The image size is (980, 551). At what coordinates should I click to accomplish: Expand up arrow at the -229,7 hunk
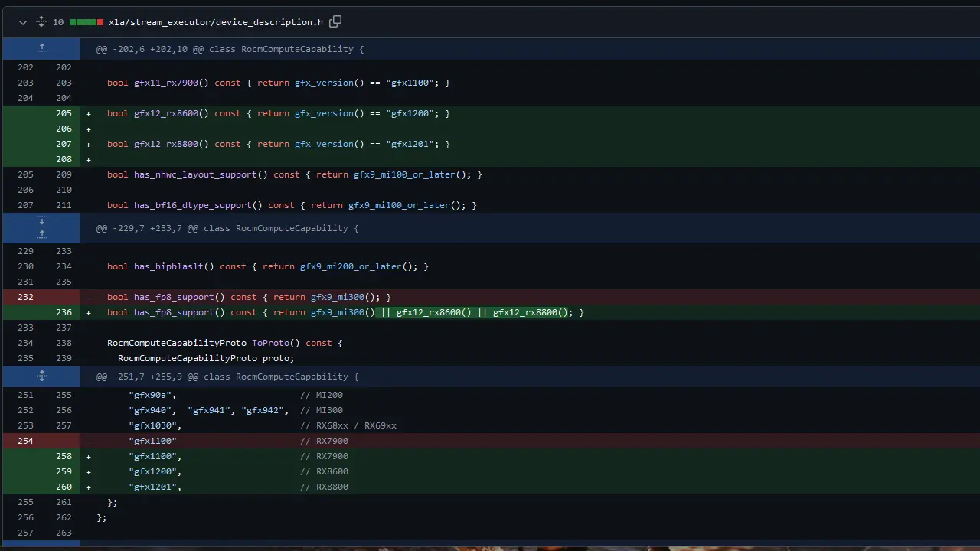tap(41, 235)
